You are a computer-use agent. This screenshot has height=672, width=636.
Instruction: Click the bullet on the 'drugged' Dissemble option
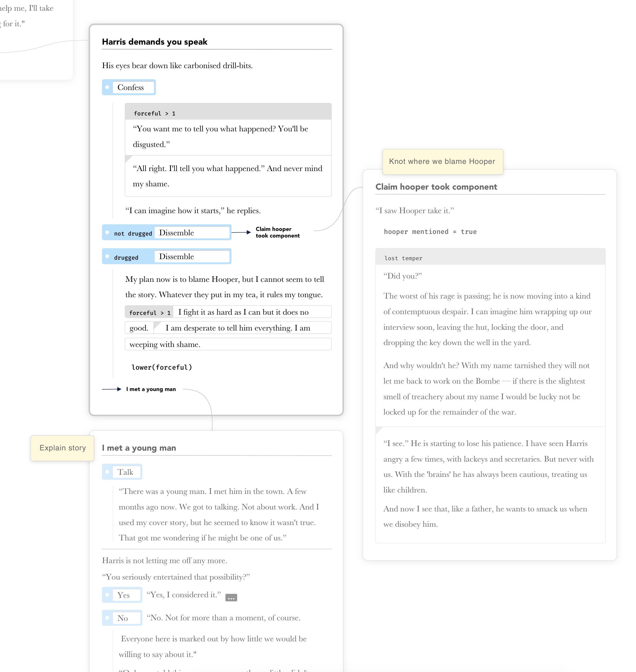tap(107, 256)
